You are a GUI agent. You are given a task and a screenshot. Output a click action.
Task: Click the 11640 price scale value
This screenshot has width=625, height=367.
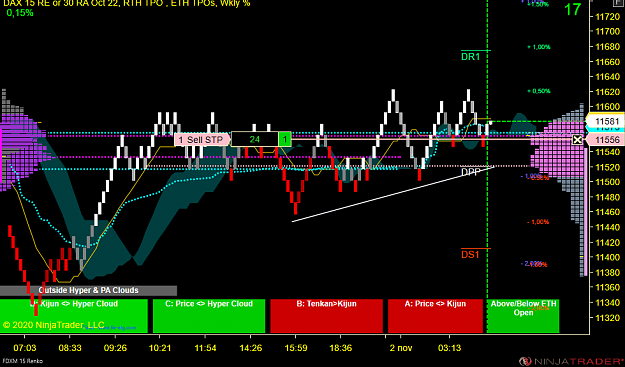click(607, 77)
